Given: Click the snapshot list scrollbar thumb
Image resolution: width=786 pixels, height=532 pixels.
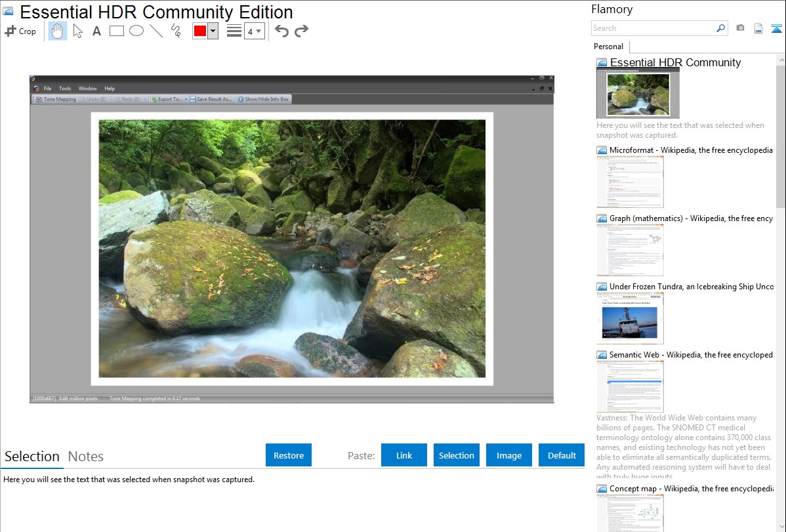Looking at the screenshot, I should [781, 136].
